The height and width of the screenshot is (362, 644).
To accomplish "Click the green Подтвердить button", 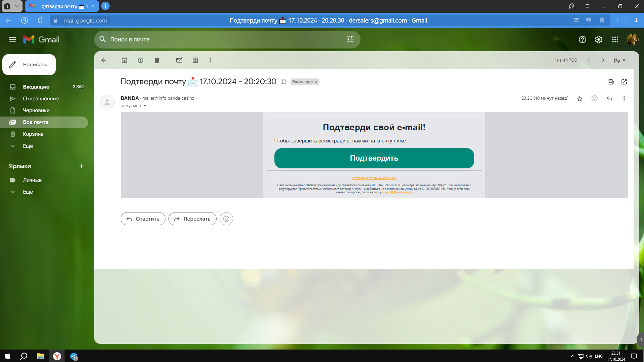I will point(374,158).
